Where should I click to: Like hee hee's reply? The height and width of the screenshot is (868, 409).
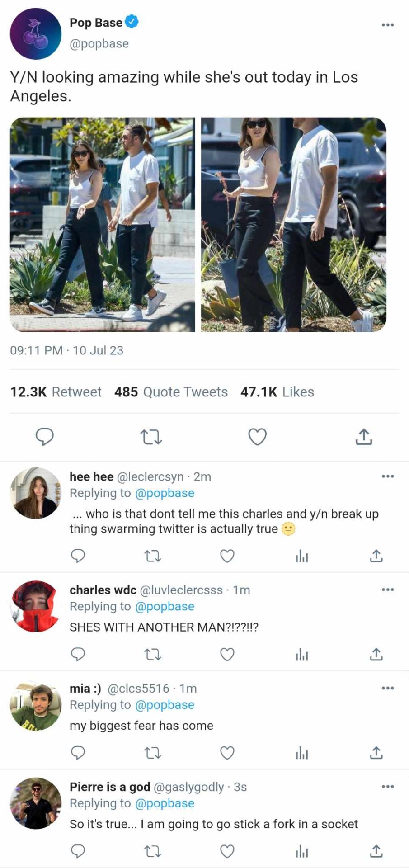227,556
